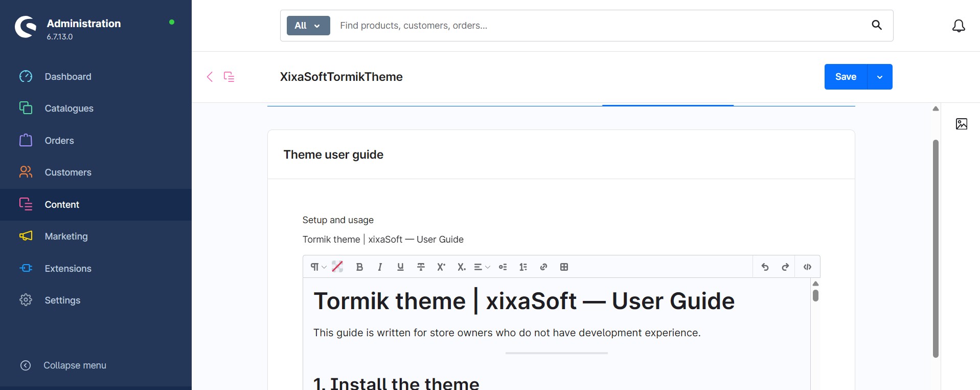This screenshot has width=980, height=390.
Task: Insert a table in the editor
Action: click(564, 267)
